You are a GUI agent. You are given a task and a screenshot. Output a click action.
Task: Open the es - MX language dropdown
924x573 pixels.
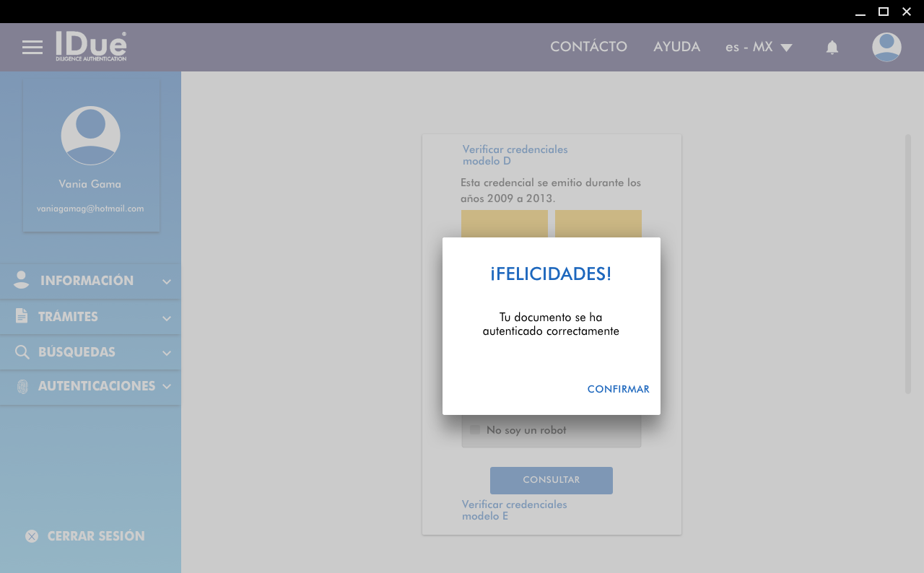pos(759,48)
